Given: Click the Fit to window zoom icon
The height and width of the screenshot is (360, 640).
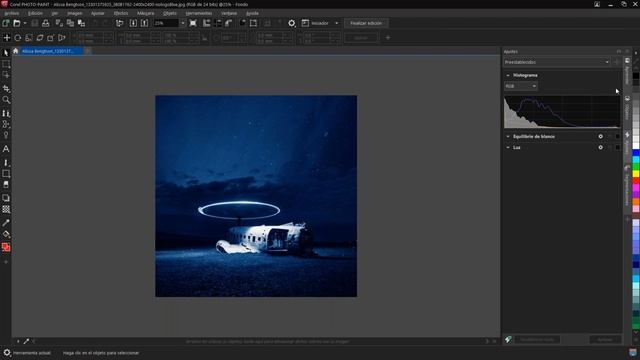Looking at the screenshot, I should pos(193,23).
